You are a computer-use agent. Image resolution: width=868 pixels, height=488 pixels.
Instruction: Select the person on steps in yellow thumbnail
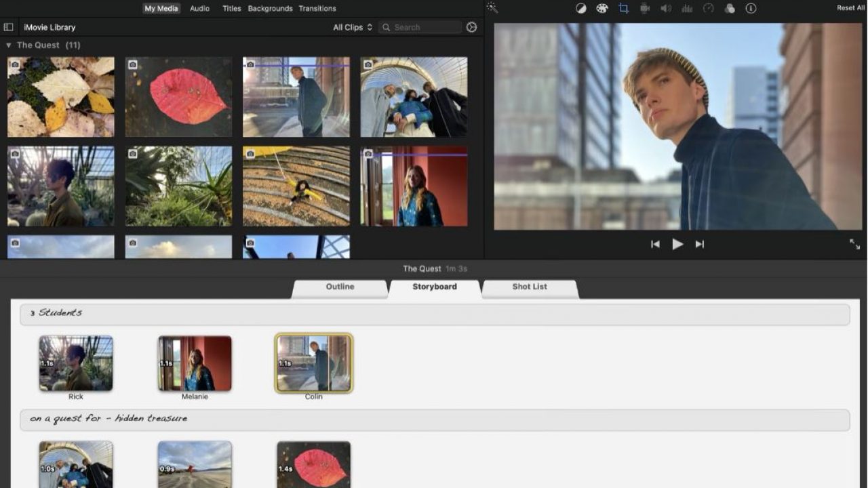(x=296, y=186)
